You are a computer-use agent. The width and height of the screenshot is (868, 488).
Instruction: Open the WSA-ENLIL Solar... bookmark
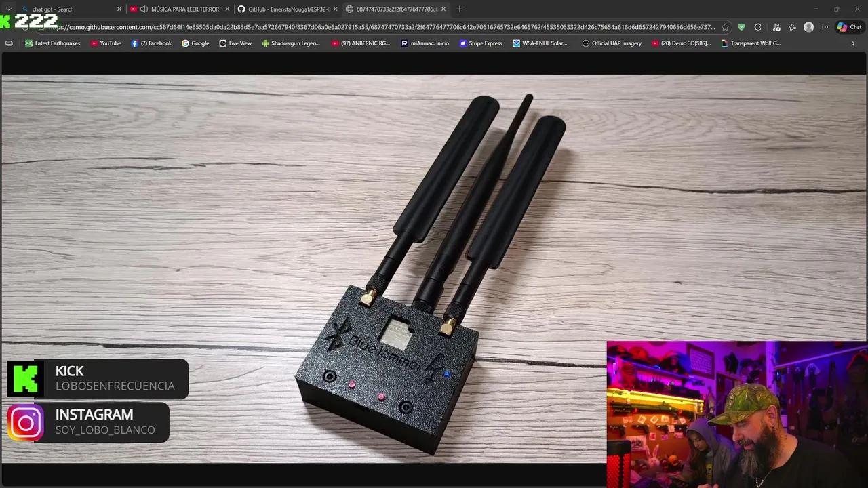click(540, 43)
